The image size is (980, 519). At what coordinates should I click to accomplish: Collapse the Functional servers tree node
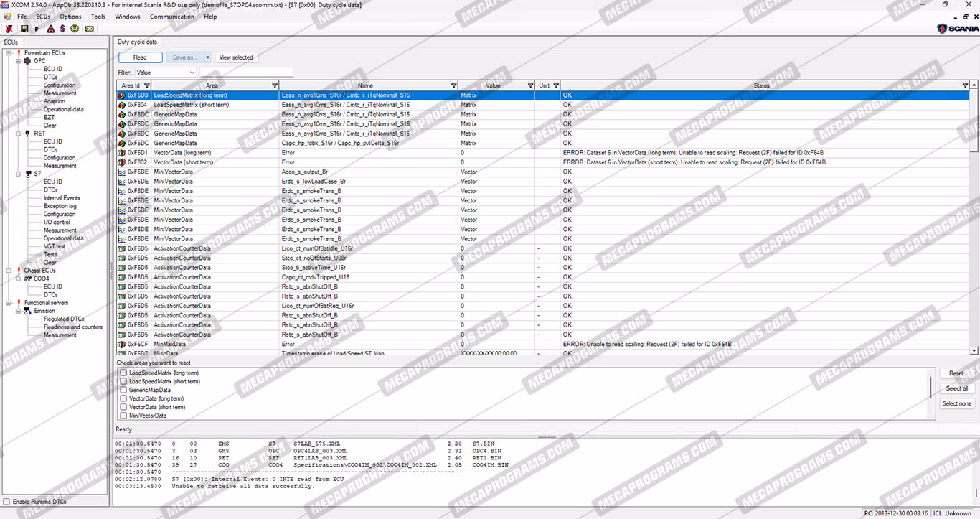tap(9, 303)
